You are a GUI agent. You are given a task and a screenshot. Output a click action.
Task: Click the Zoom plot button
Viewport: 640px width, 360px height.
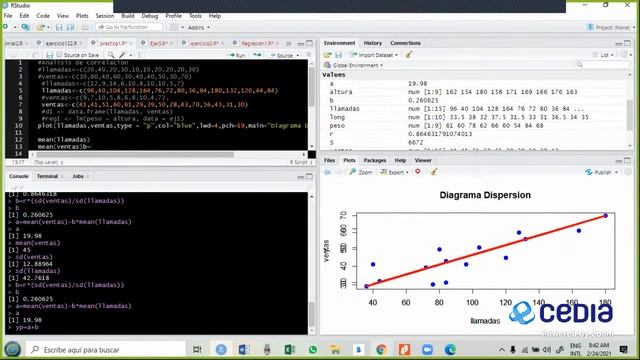coord(361,172)
